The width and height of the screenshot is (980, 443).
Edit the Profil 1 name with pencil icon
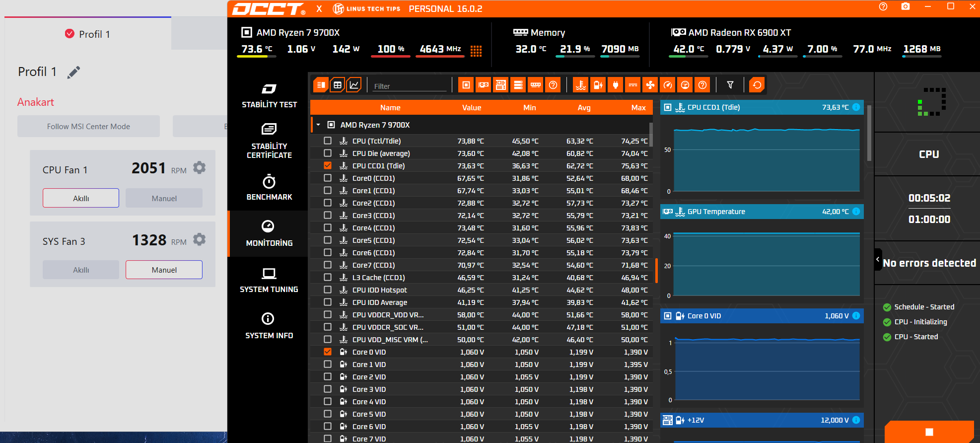coord(73,73)
